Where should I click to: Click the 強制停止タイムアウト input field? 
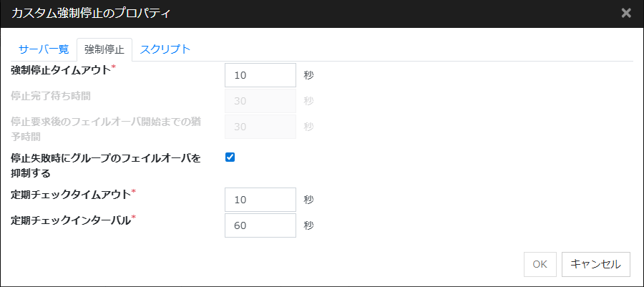260,74
